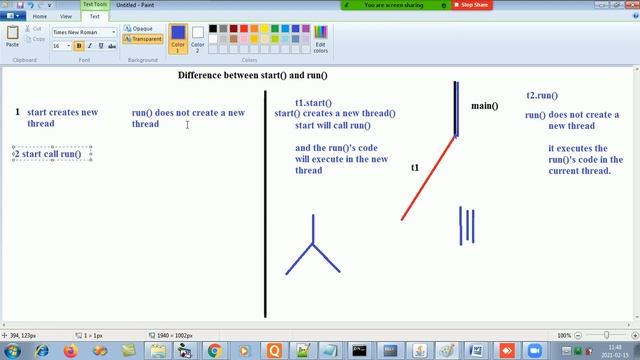
Task: Pick the green color swatch
Action: pos(275,29)
